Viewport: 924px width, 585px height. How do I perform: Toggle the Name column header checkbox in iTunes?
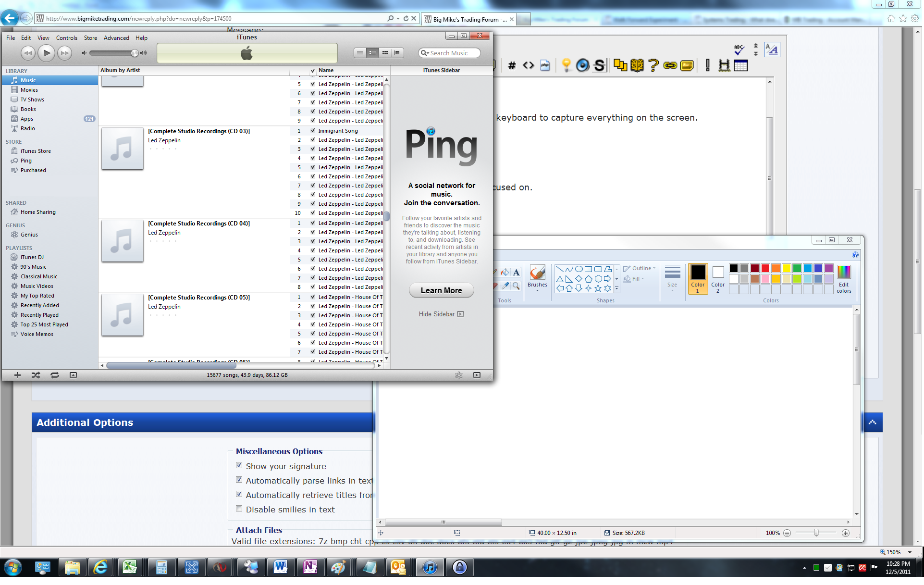313,70
